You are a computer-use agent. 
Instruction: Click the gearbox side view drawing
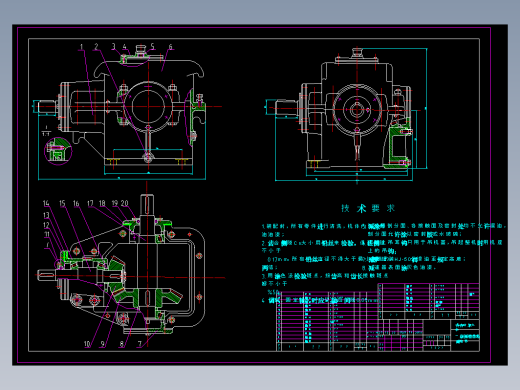coord(346,114)
